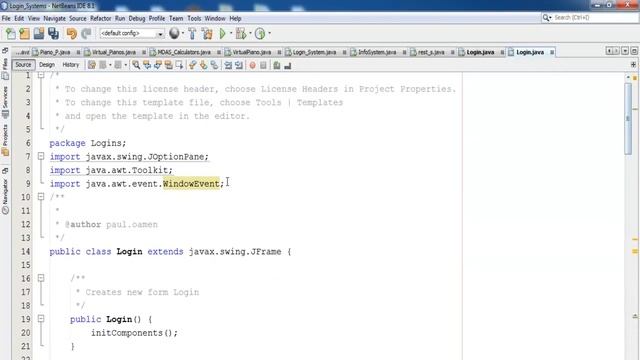
Task: Run project with green play icon
Action: pos(222,34)
